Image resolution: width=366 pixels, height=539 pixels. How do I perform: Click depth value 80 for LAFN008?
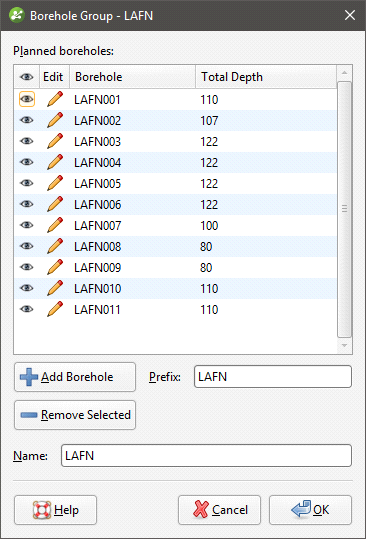[x=206, y=246]
